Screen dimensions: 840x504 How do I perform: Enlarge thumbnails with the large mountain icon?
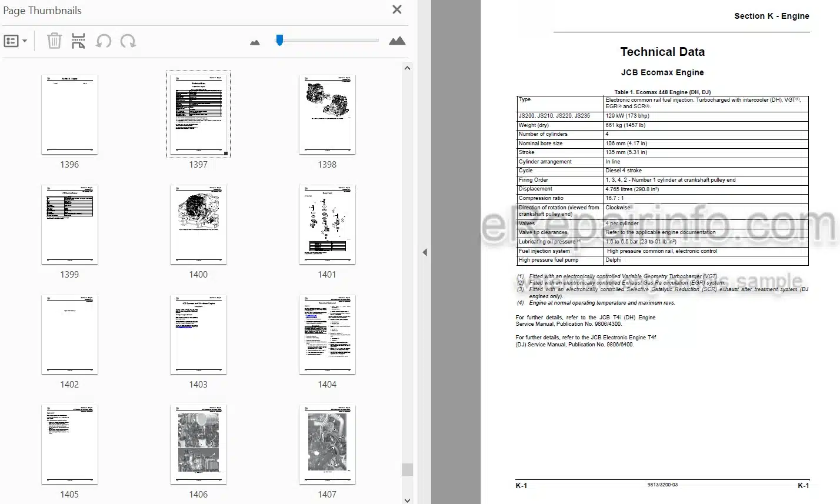[x=397, y=41]
